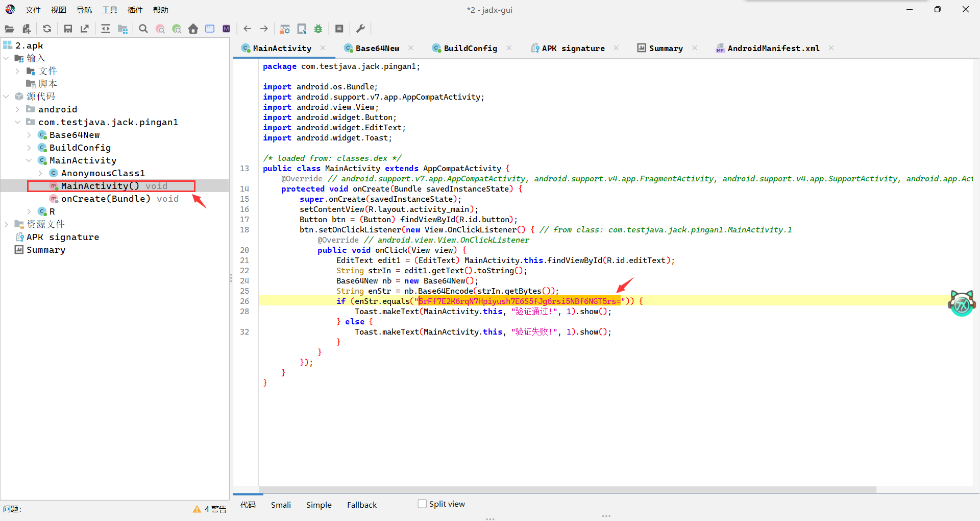980x521 pixels.
Task: Click the horizontal scrollbar in code editor
Action: (x=567, y=489)
